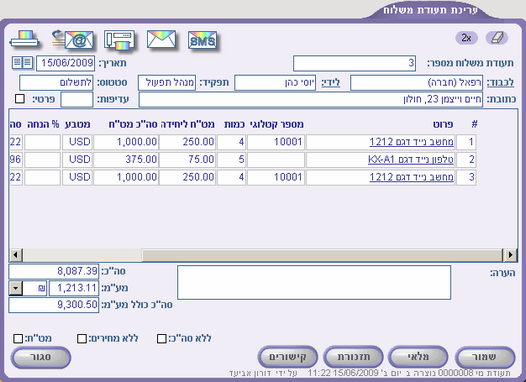This screenshot has width=526, height=382.
Task: Click the delivery note number field
Action: pyautogui.click(x=355, y=63)
